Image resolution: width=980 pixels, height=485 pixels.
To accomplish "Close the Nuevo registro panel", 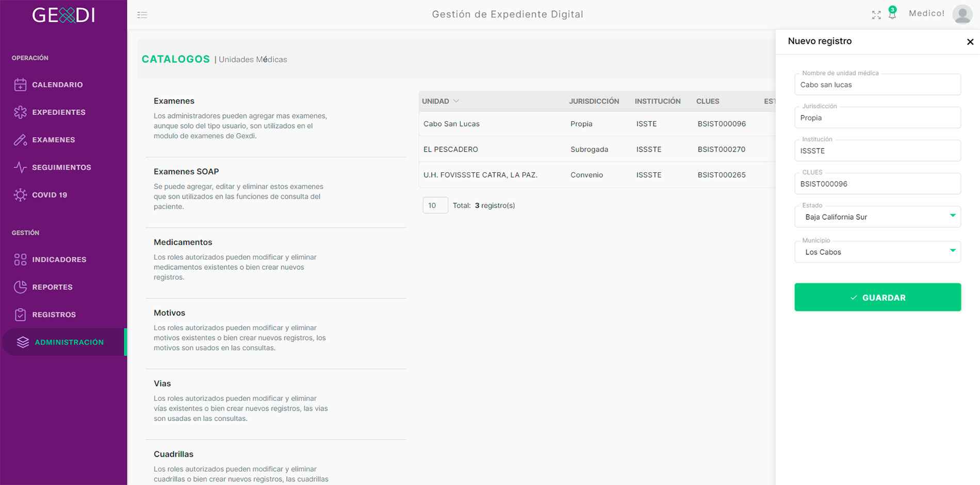I will 970,42.
